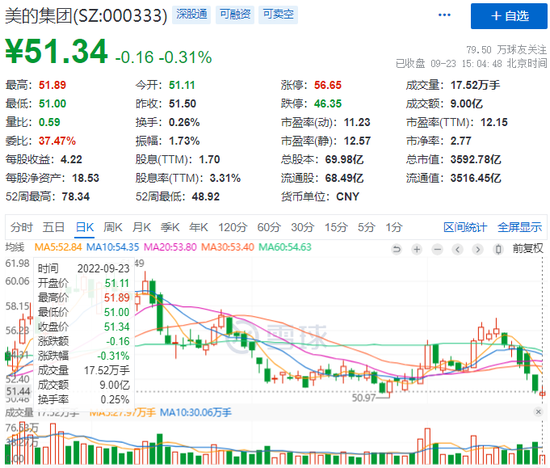550x468 pixels.
Task: Click the volume MA10:30.06万手 label
Action: tap(195, 413)
